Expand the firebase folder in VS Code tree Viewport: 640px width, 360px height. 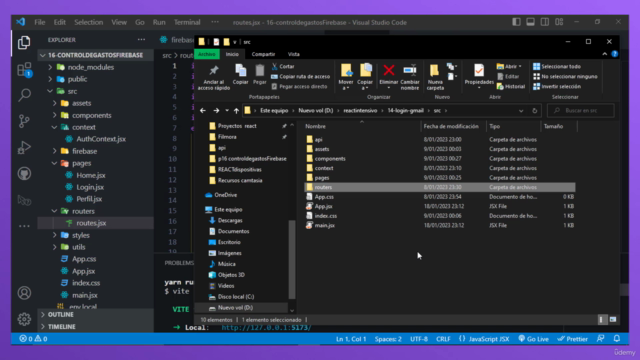[55, 151]
